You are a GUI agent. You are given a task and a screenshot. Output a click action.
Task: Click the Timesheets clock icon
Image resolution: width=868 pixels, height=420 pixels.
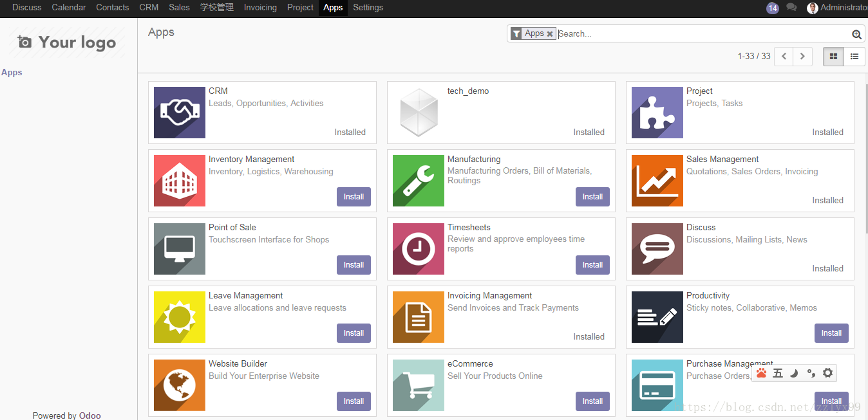click(419, 249)
